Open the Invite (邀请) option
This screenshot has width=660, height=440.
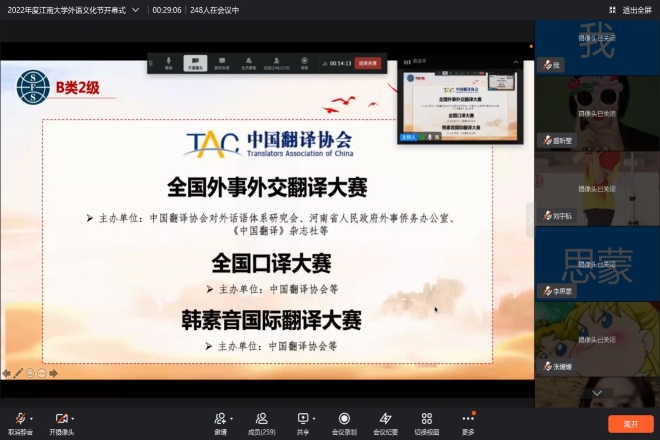(x=220, y=419)
